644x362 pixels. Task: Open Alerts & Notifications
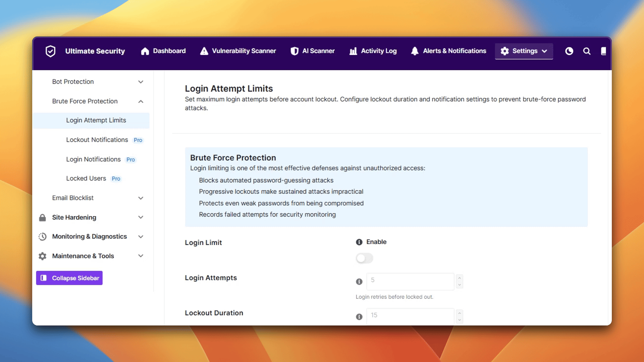[448, 51]
